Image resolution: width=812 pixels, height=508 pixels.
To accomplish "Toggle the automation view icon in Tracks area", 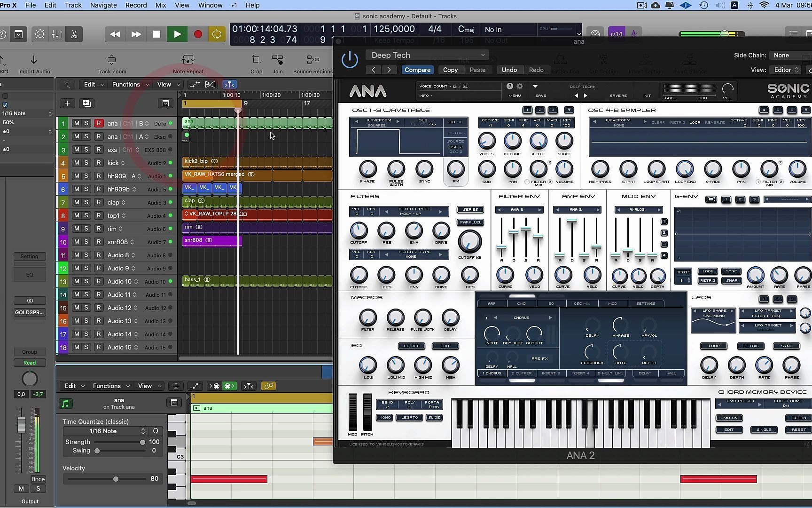I will 194,84.
